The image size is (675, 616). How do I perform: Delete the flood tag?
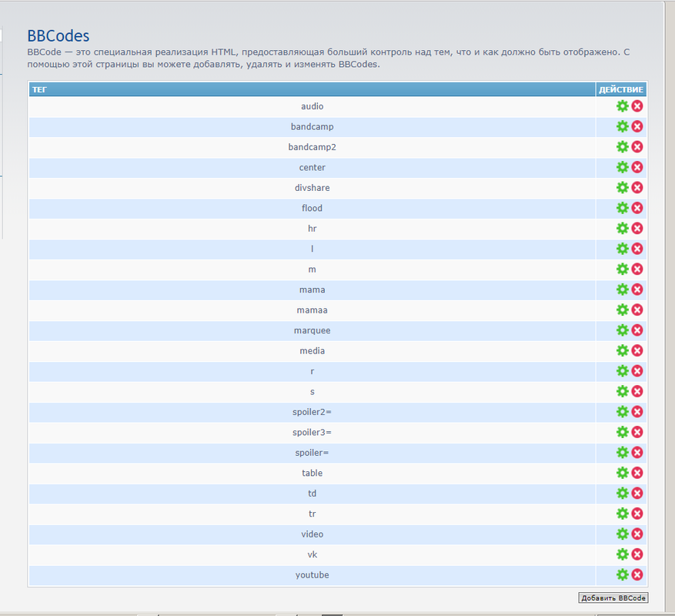(637, 208)
